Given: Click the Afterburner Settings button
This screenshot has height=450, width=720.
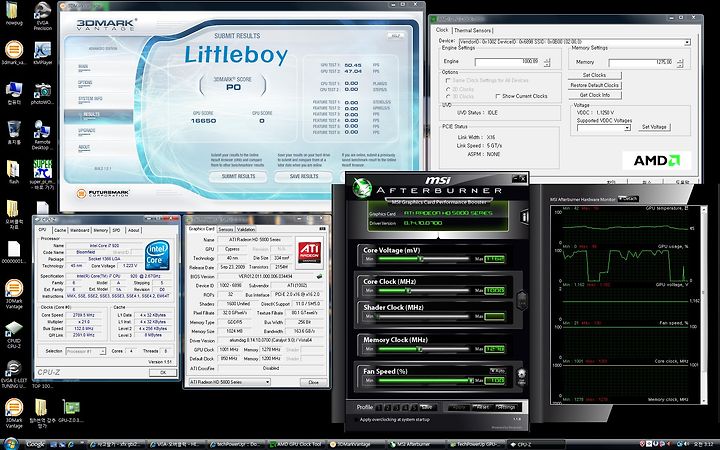Looking at the screenshot, I should 506,407.
